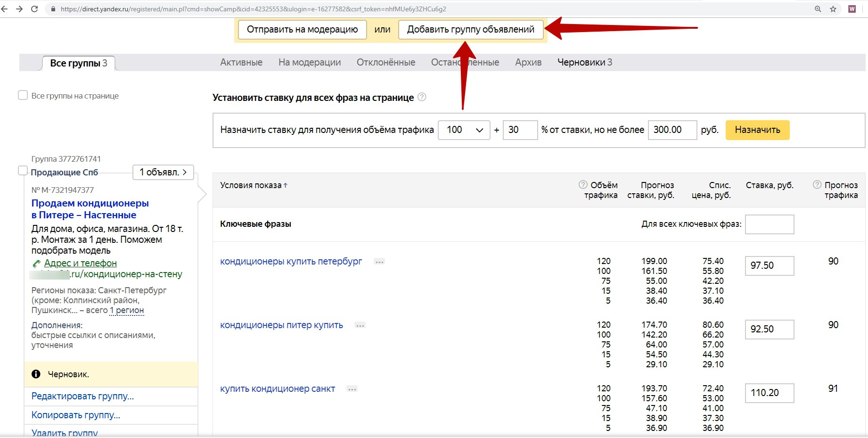This screenshot has width=868, height=438.
Task: Click the Ставка, руб. column header
Action: click(x=770, y=185)
